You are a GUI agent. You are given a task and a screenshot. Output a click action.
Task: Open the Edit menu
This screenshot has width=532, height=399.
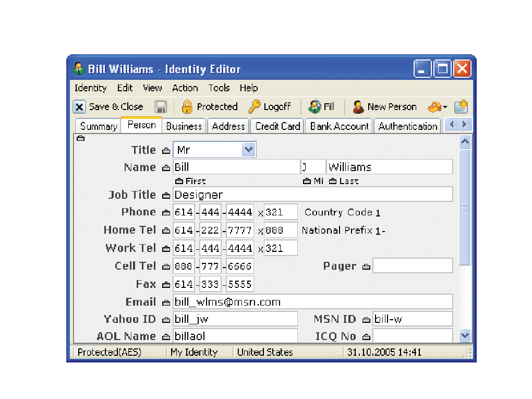(125, 88)
